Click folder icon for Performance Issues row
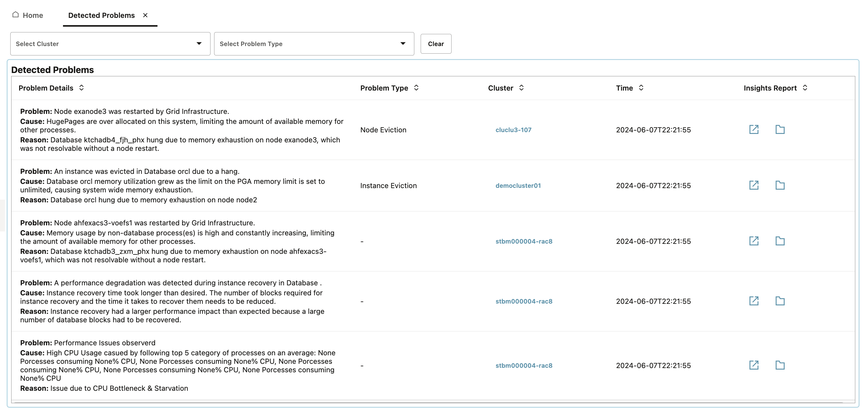 pyautogui.click(x=780, y=365)
